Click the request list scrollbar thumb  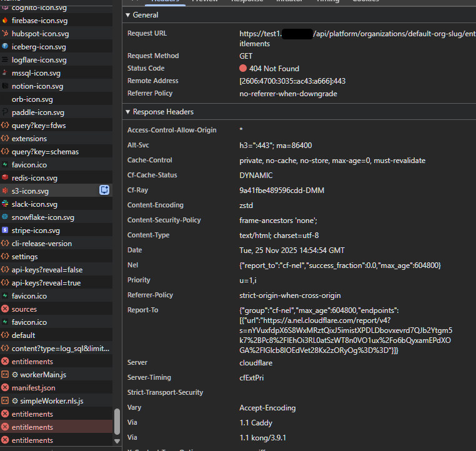click(117, 422)
